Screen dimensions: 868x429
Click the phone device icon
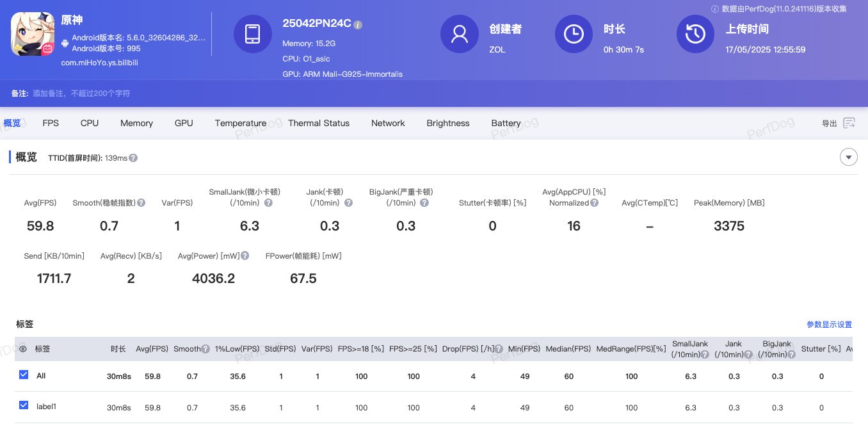pyautogui.click(x=252, y=34)
